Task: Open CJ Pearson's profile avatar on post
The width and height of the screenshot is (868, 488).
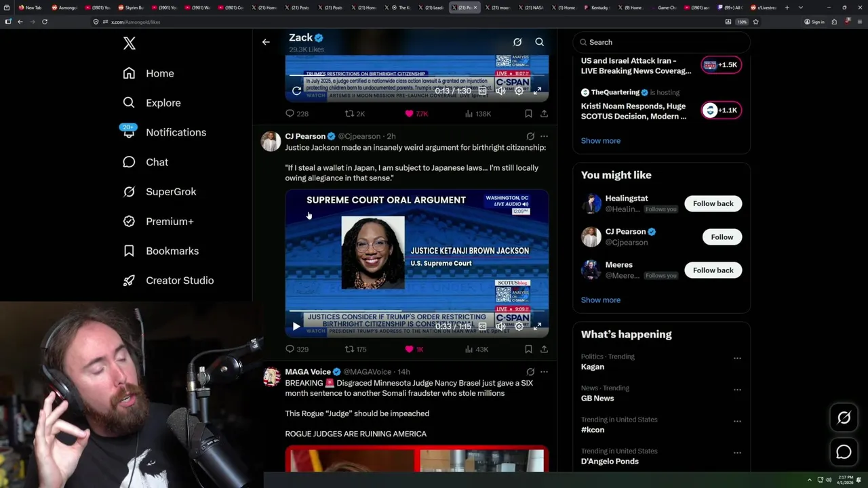Action: tap(271, 141)
